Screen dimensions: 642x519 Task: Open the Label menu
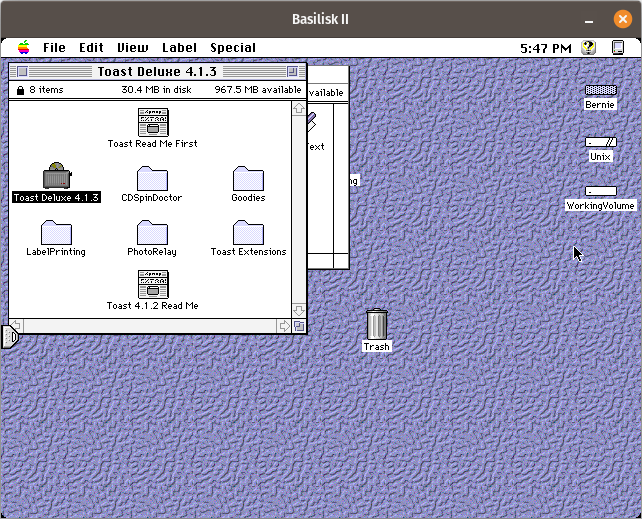(x=179, y=48)
